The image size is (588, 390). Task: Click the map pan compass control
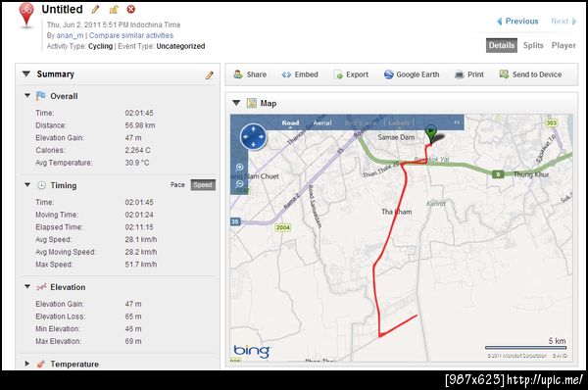point(253,137)
